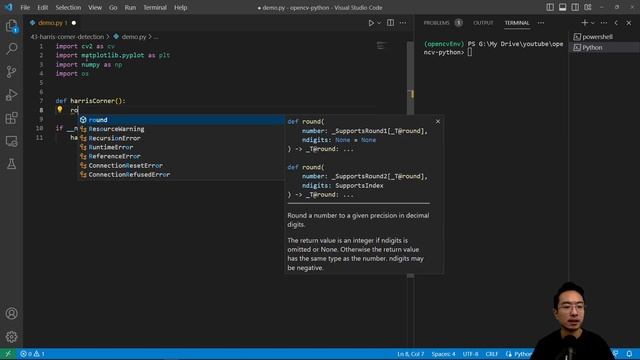640x360 pixels.
Task: Open the Search view in activity bar
Action: coord(11,49)
